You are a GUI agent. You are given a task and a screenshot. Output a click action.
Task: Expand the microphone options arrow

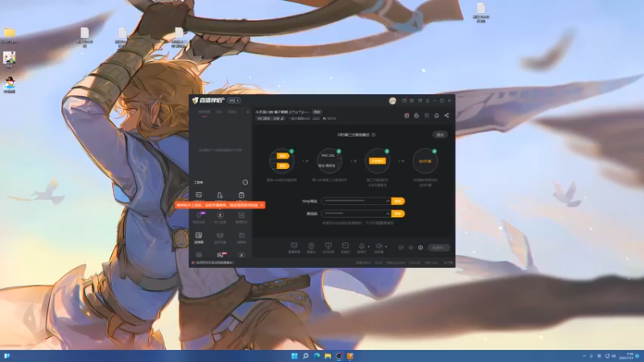point(369,247)
